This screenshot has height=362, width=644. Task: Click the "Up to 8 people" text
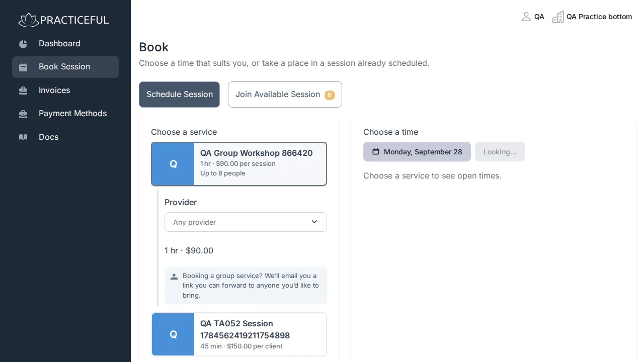[223, 173]
